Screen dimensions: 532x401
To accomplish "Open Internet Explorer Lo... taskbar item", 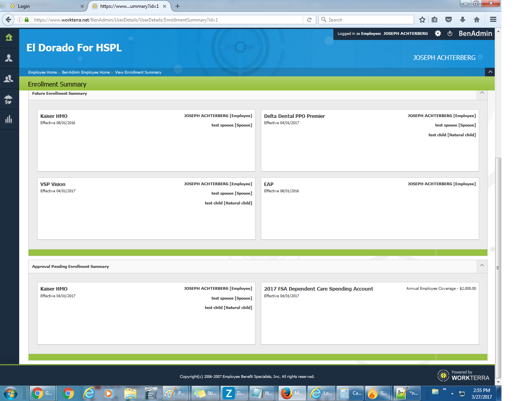I will pos(321,393).
